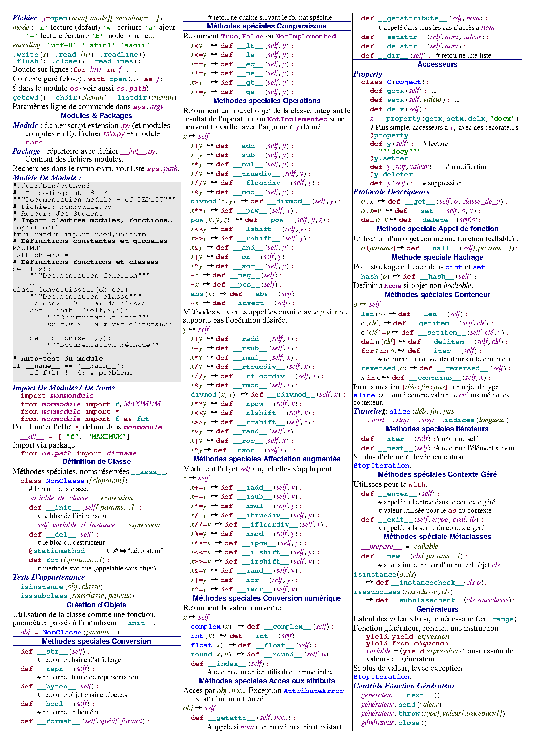Click the 'Modèle De Module' subheading
This screenshot has height=756, width=534.
(47, 178)
